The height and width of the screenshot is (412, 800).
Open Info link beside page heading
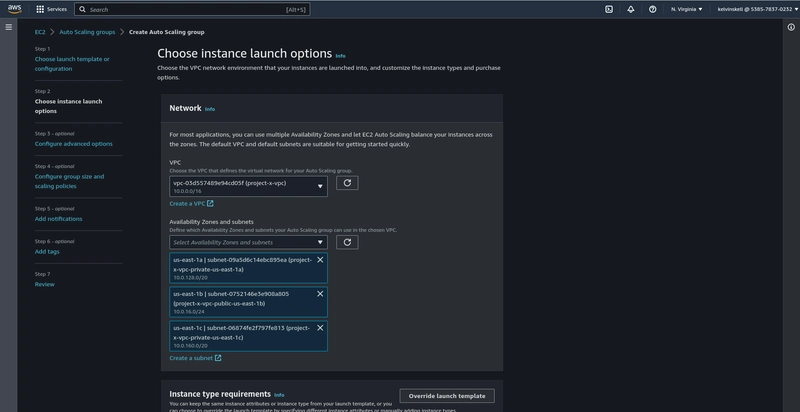[x=340, y=56]
